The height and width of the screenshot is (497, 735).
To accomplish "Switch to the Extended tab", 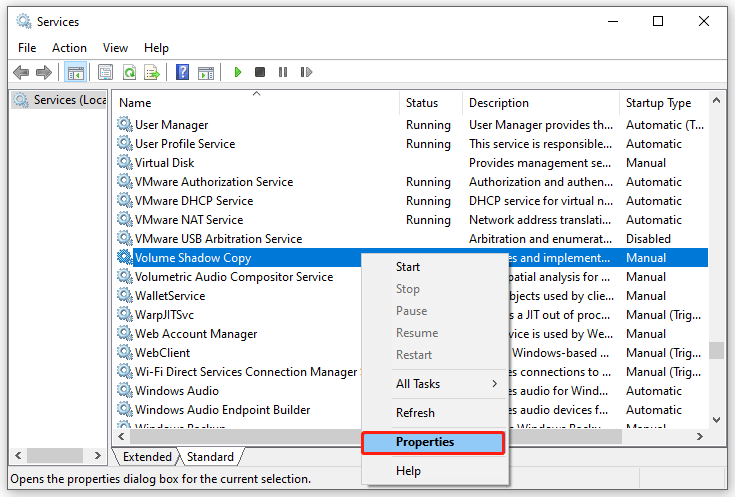I will [x=147, y=457].
